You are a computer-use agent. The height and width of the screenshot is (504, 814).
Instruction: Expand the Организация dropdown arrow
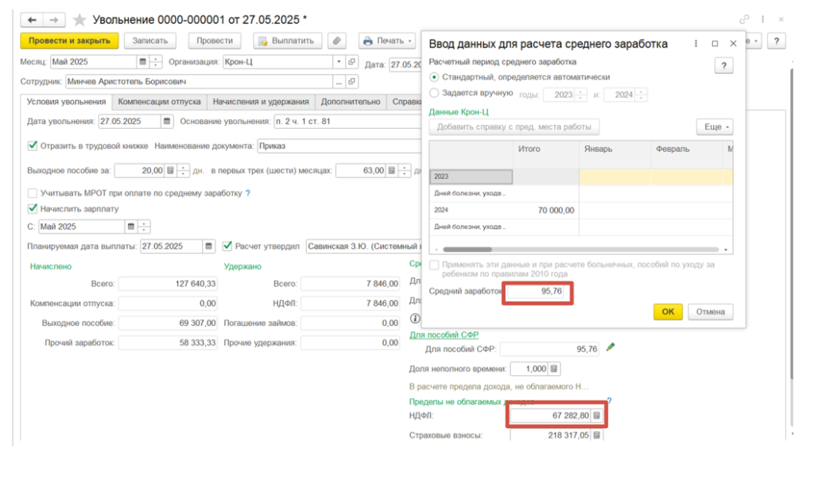pyautogui.click(x=339, y=61)
